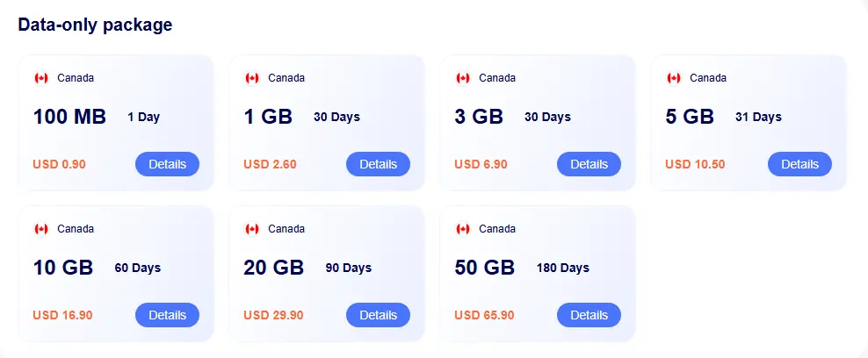Click the USD 0.90 price
This screenshot has width=868, height=358.
(59, 164)
